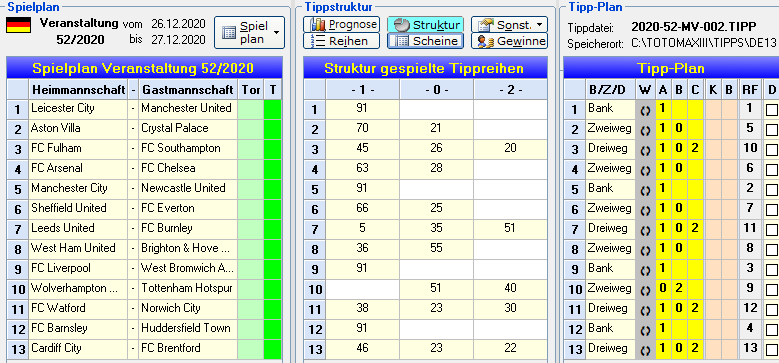Click the Reihen button
This screenshot has width=779, height=363.
click(341, 41)
